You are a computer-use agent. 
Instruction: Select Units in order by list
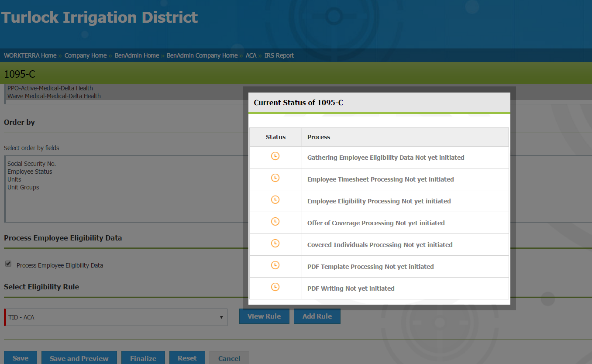(x=14, y=179)
